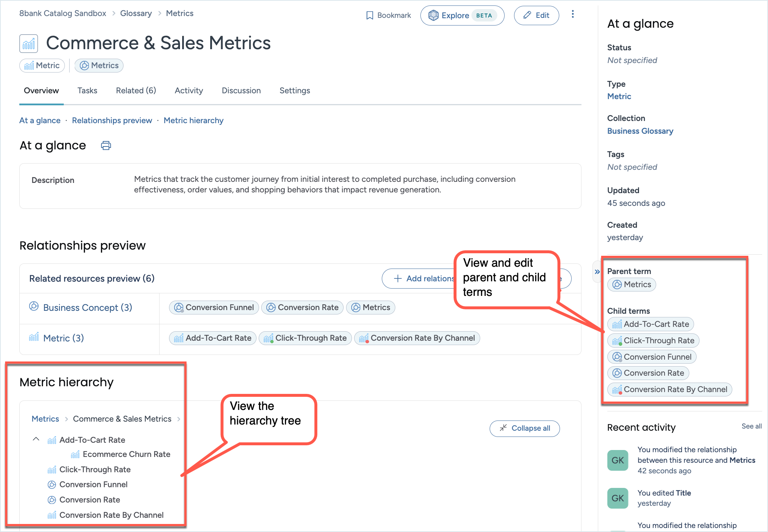Click the Conversion Funnel child term chip
Viewport: 768px width, 532px height.
pyautogui.click(x=652, y=357)
